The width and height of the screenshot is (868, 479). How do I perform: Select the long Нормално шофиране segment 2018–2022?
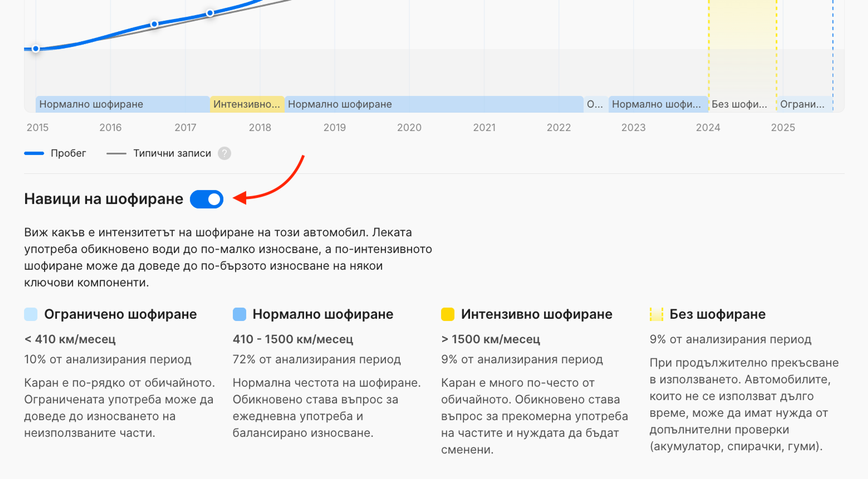434,104
